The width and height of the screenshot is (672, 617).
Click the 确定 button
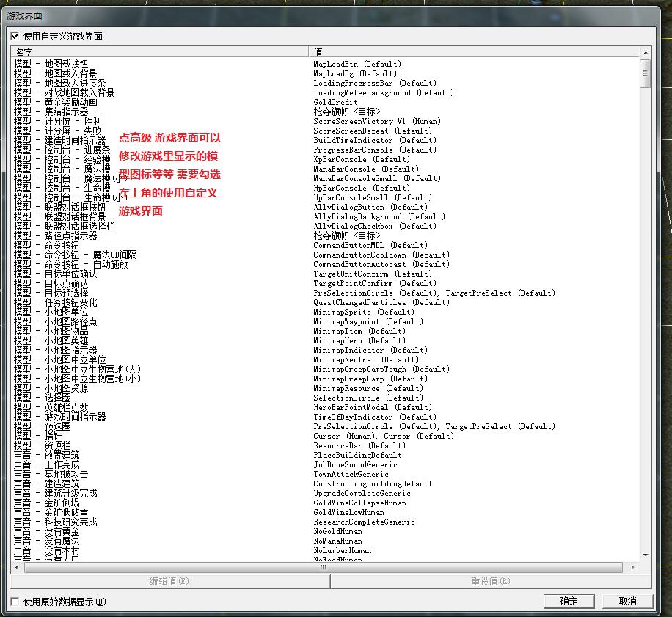tap(569, 601)
